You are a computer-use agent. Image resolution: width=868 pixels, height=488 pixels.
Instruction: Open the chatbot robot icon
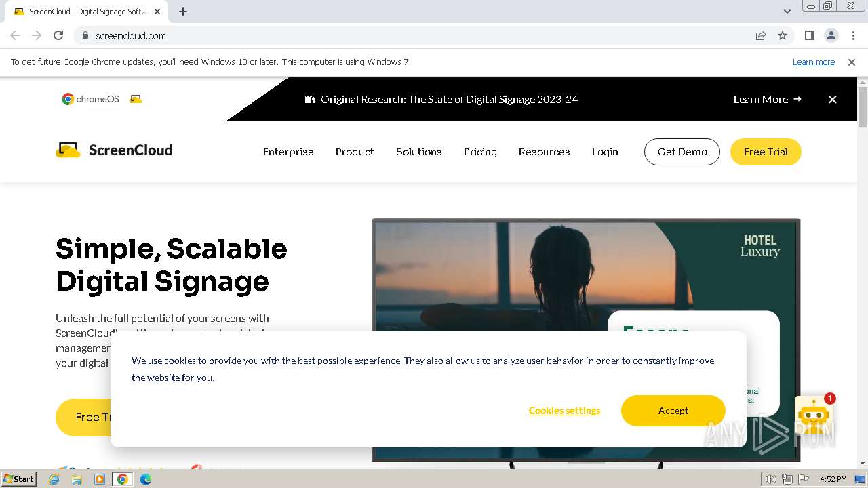click(x=814, y=415)
